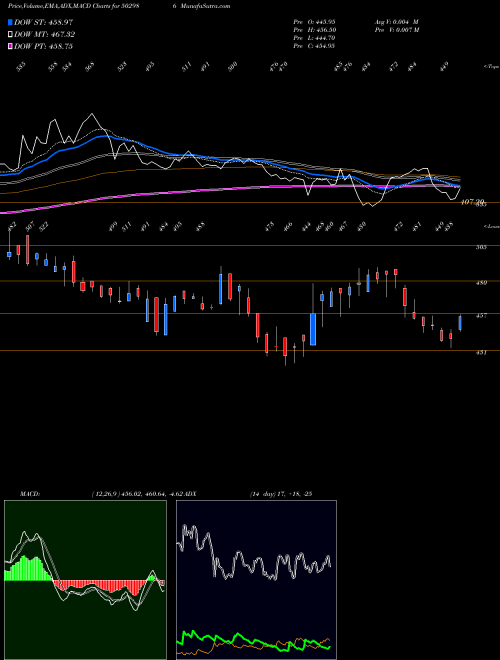The height and width of the screenshot is (660, 500).
Task: Select the DOW MT: 467.32 label
Action: 45,35
